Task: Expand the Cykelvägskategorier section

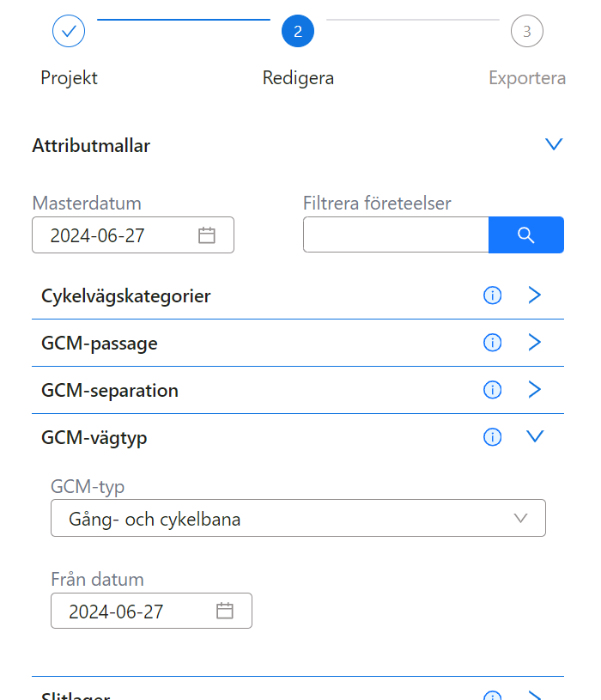Action: (535, 295)
